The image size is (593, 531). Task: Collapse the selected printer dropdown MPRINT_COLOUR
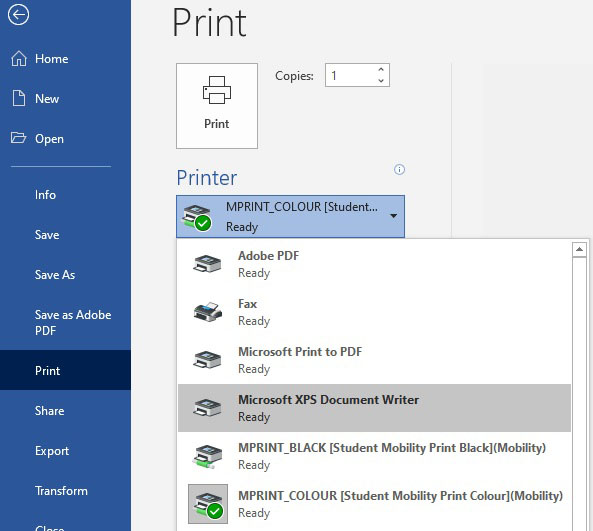pos(290,216)
